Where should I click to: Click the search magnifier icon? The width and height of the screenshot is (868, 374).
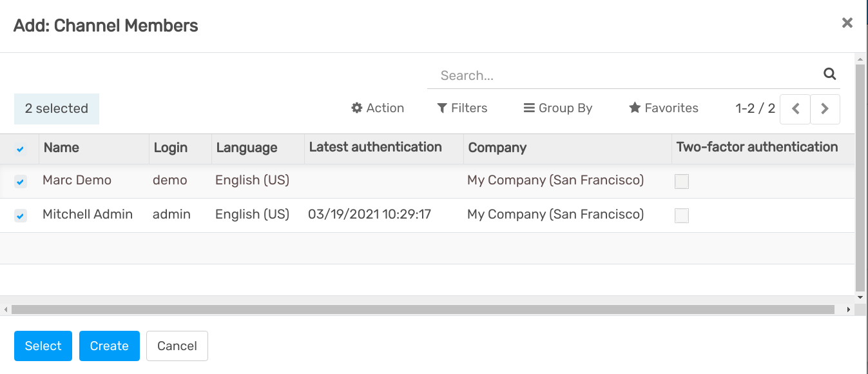pos(829,74)
